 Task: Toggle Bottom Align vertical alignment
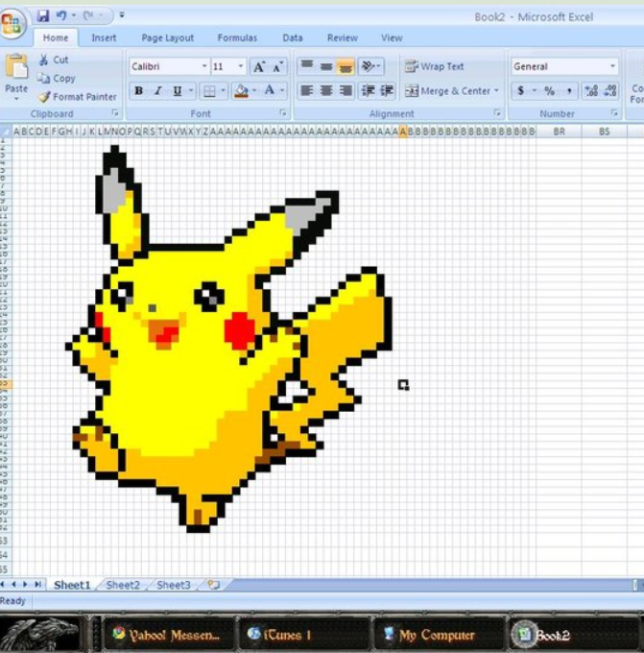coord(346,66)
